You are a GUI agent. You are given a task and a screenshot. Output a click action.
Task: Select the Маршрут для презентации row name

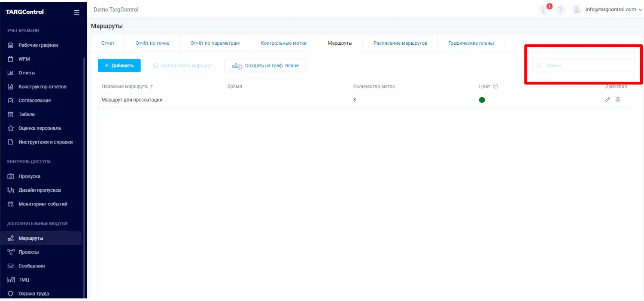tap(132, 100)
